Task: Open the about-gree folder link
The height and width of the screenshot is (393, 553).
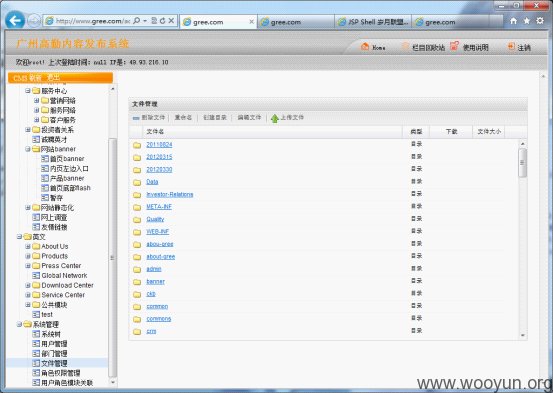Action: point(160,256)
